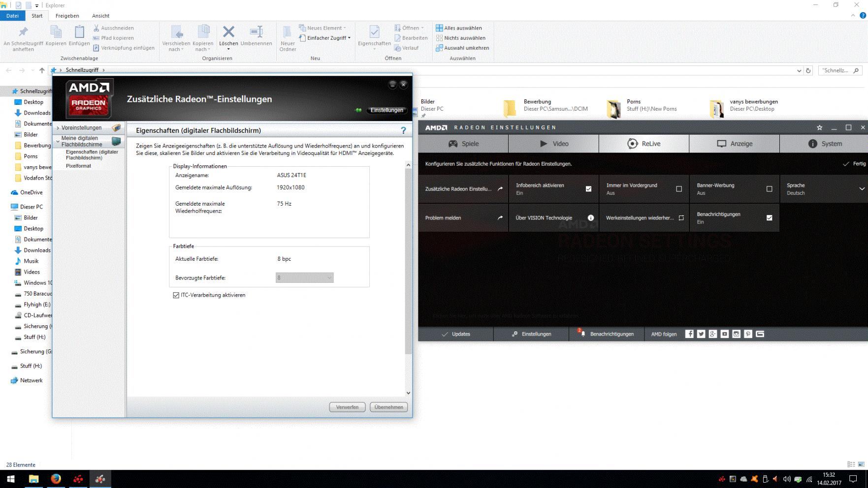Screen dimensions: 868x488
Task: Select Pixelformat in the left tree
Action: pos(78,166)
